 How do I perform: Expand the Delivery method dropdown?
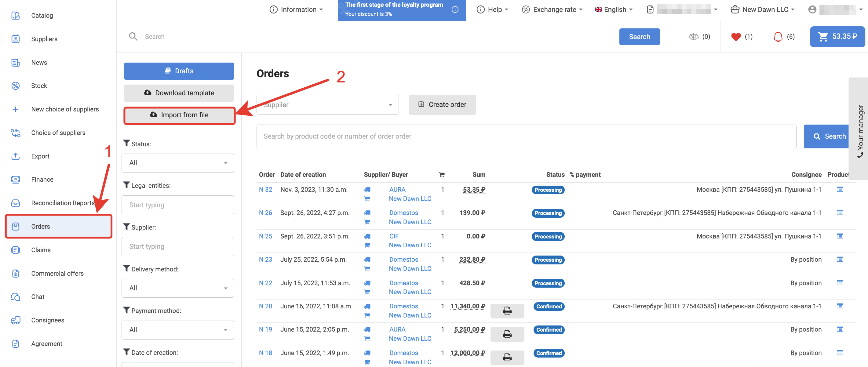point(177,288)
